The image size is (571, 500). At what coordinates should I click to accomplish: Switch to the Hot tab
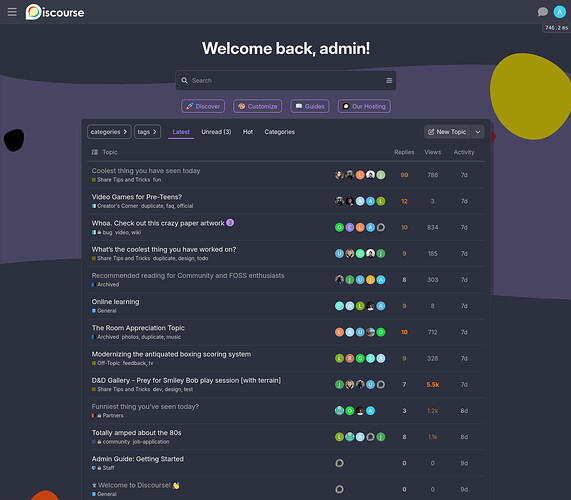pyautogui.click(x=248, y=132)
